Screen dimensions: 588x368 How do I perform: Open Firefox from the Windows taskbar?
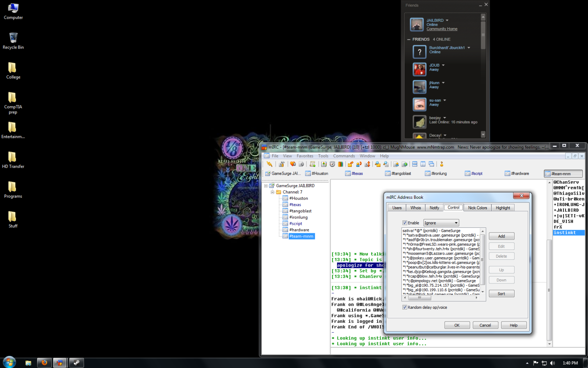pos(44,363)
